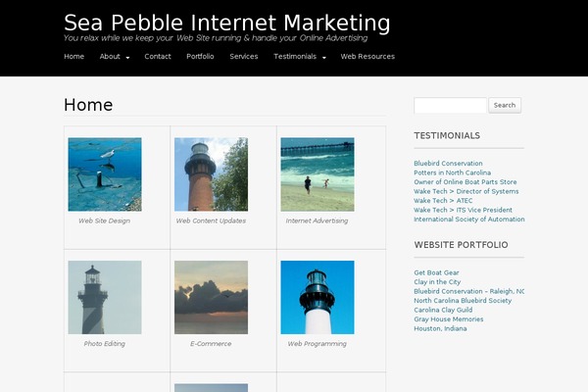Click the Internet Advertising caption
The width and height of the screenshot is (588, 392).
coord(317,220)
